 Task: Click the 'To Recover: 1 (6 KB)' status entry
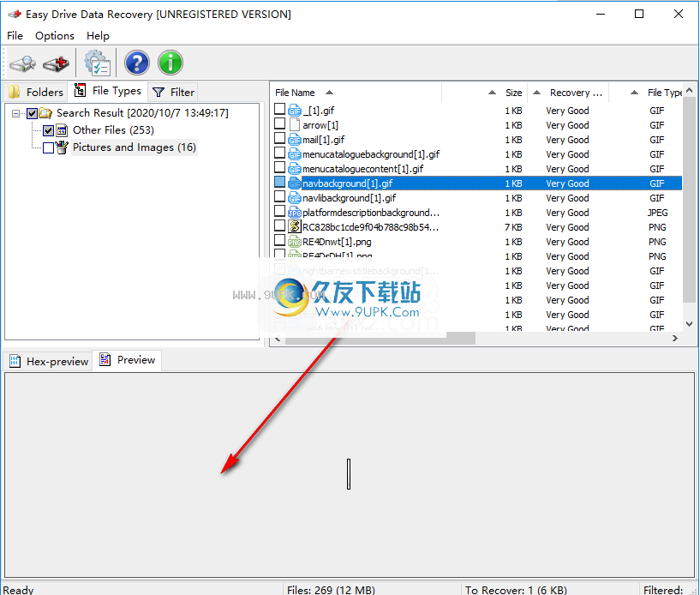[x=516, y=590]
